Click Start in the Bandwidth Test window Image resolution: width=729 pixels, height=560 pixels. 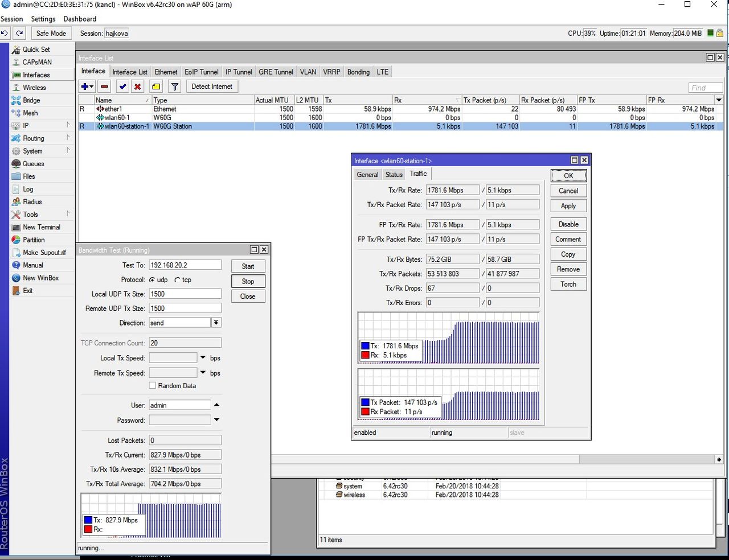[248, 266]
